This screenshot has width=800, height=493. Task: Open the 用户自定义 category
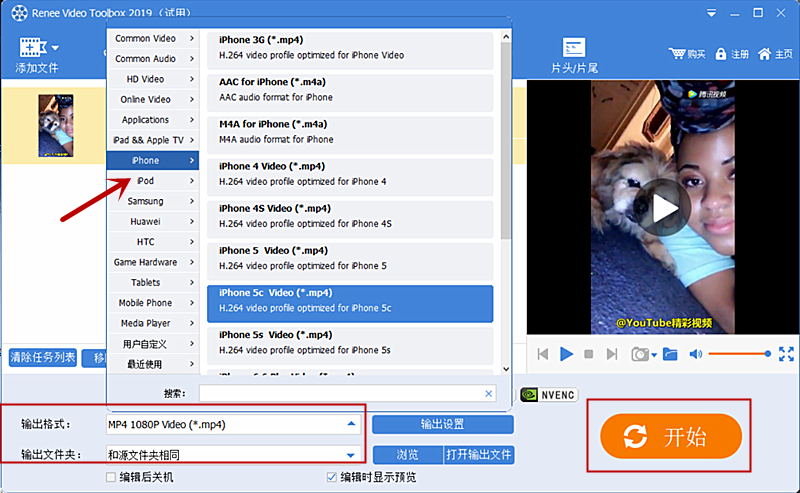point(153,344)
